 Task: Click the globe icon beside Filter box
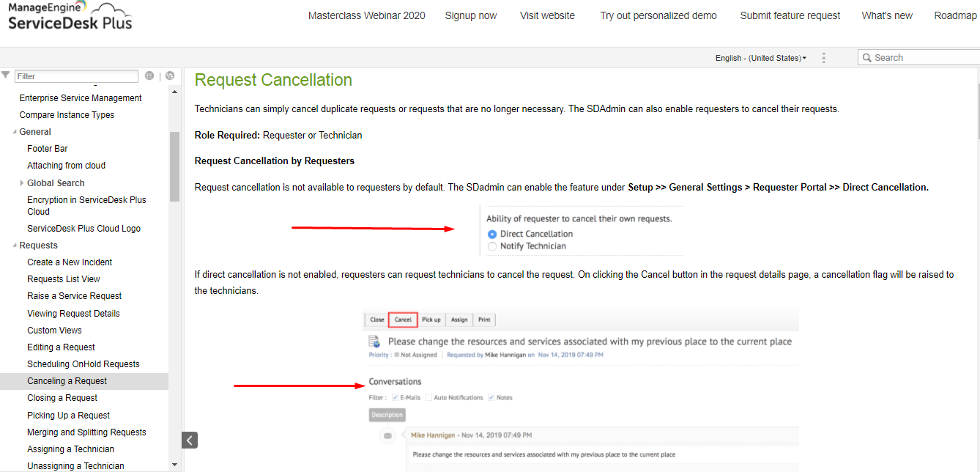tap(170, 75)
